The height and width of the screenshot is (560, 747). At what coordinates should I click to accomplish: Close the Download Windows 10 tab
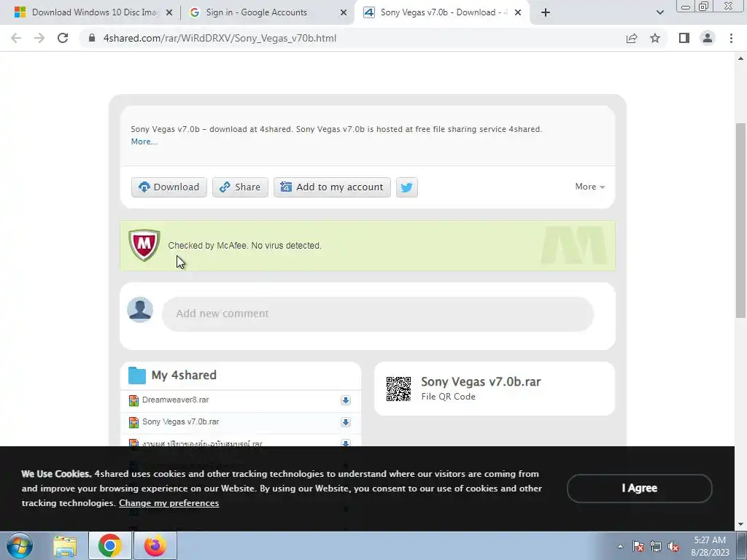pyautogui.click(x=169, y=12)
